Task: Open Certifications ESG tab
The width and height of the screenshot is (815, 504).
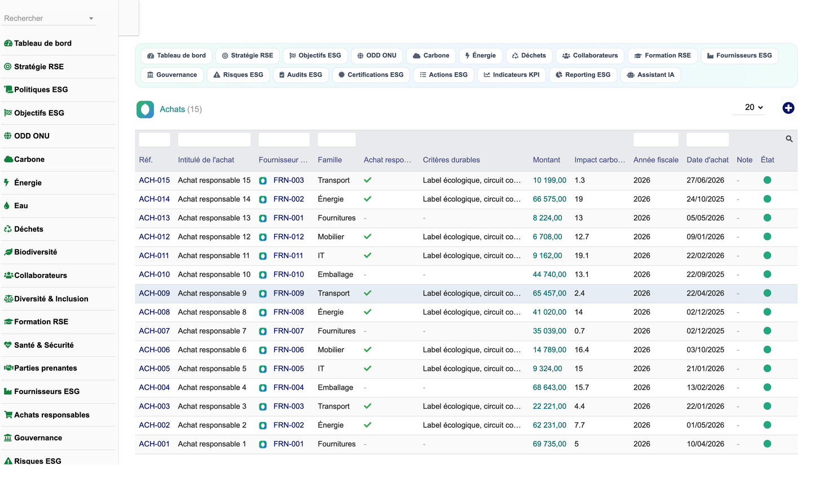Action: pos(371,75)
